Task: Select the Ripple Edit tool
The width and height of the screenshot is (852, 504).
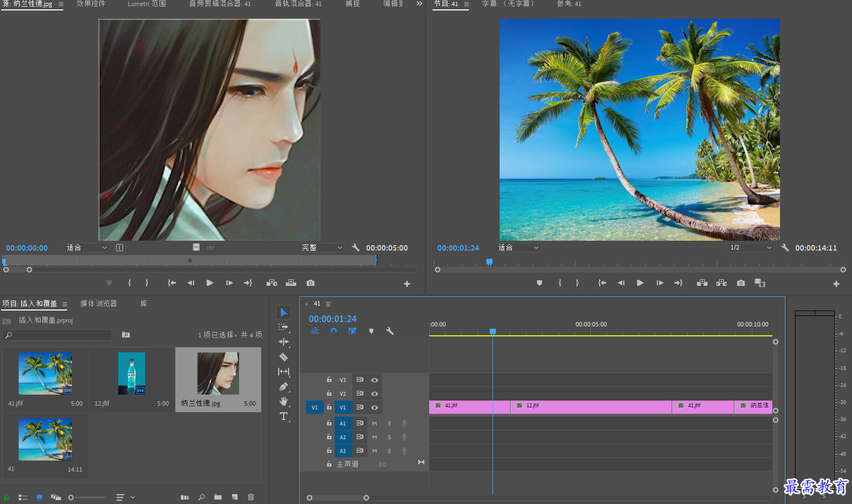Action: (284, 342)
